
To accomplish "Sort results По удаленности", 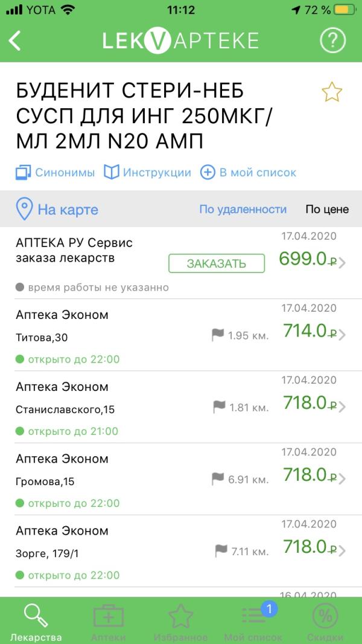I will tap(243, 209).
